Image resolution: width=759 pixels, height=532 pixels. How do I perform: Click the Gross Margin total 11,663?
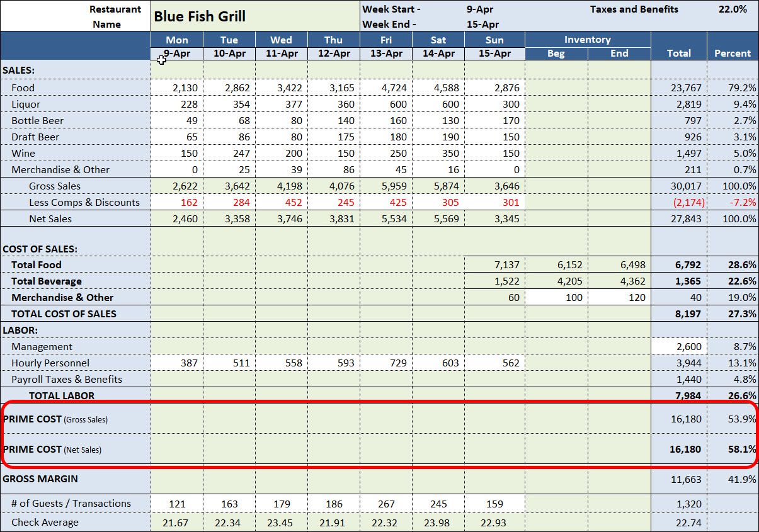678,480
